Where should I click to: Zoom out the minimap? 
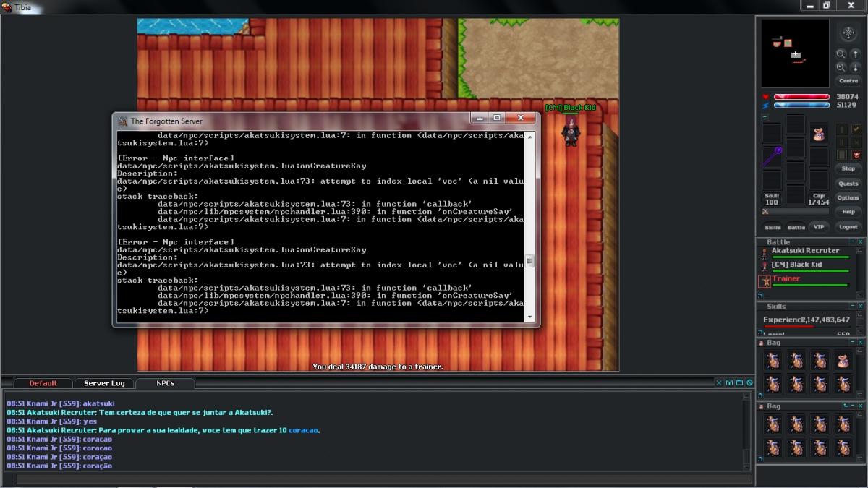[841, 54]
